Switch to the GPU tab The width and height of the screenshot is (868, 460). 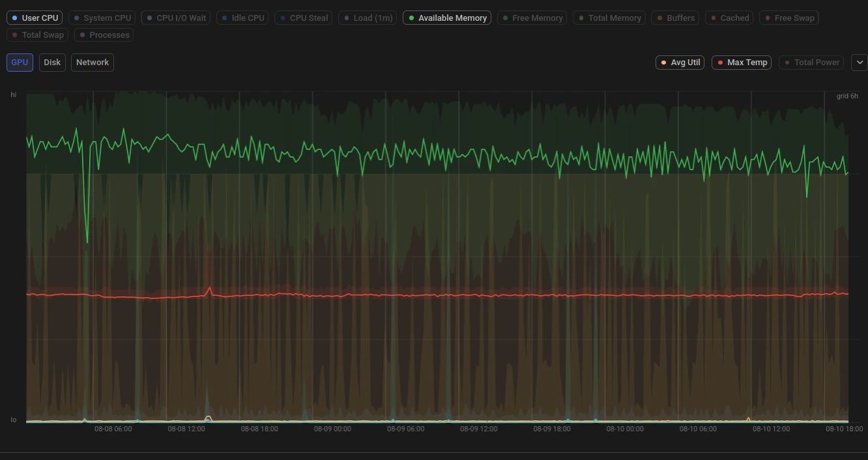pos(20,63)
